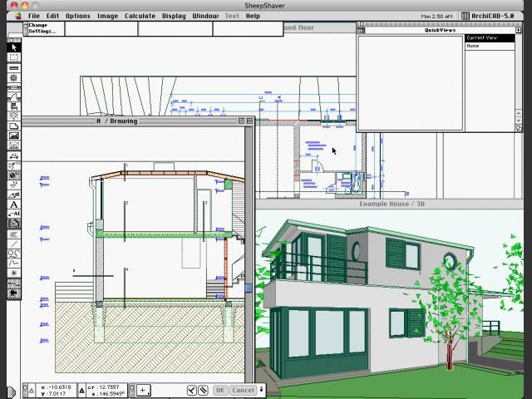Expand control box options arrows beside Cancel
532x399 pixels.
point(262,390)
